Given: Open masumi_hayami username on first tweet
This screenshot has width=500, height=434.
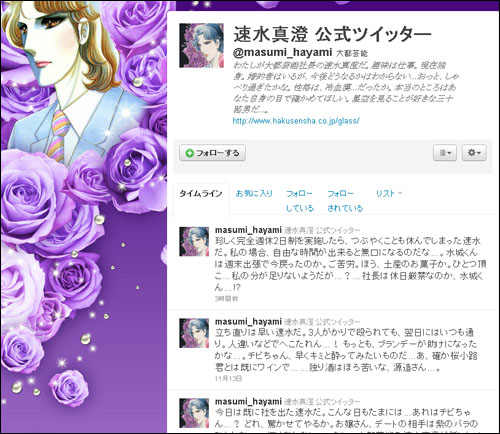Looking at the screenshot, I should [x=248, y=230].
